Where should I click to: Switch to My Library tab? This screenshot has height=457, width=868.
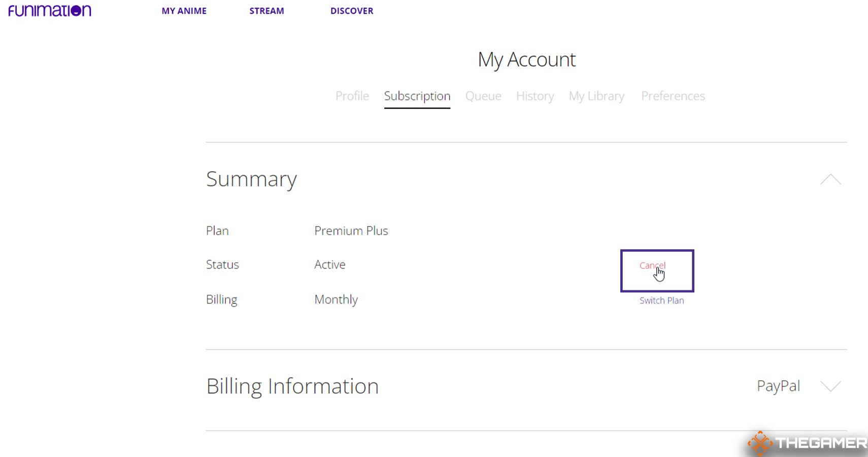click(x=597, y=96)
